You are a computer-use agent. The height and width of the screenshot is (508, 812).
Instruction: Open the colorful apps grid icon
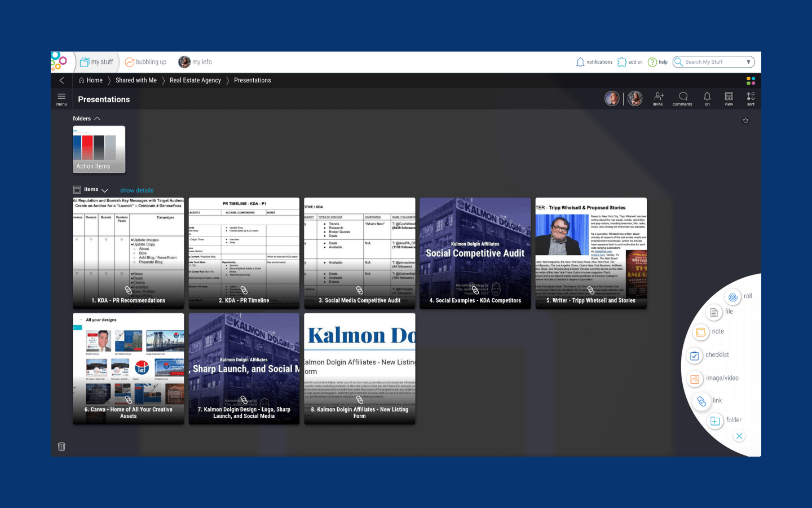[751, 81]
